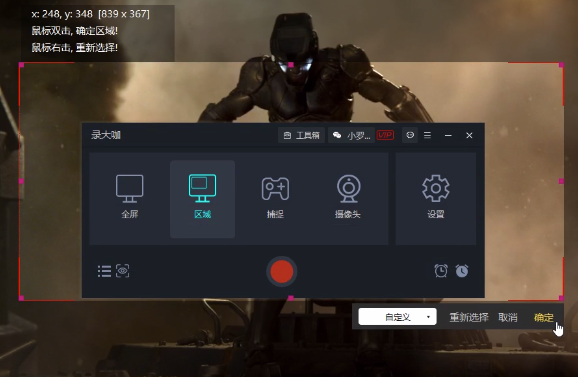Image resolution: width=578 pixels, height=377 pixels.
Task: Click the bottom-center selection resize handle
Action: click(x=291, y=298)
